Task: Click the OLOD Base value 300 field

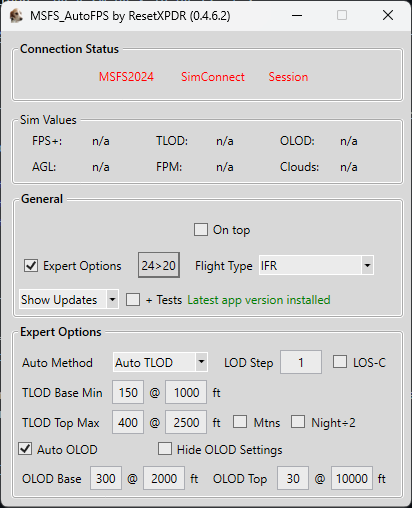Action: point(106,478)
